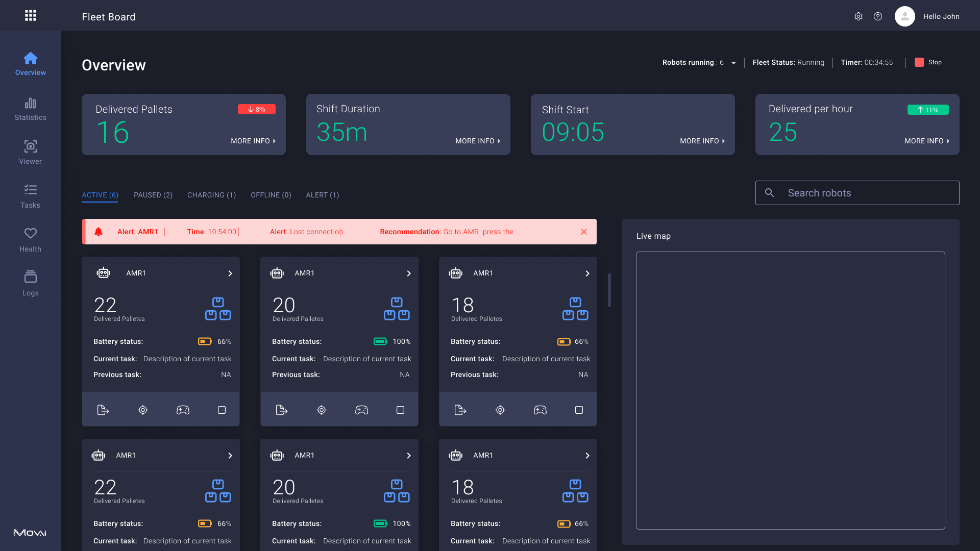
Task: Expand the upper AMR1 card with 18 pallets via its chevron
Action: pos(587,273)
